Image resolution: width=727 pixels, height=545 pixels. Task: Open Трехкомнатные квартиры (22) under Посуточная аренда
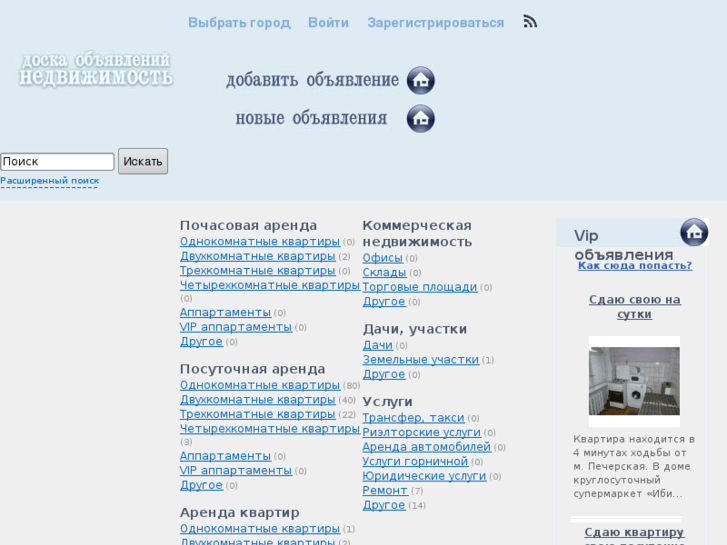(257, 414)
